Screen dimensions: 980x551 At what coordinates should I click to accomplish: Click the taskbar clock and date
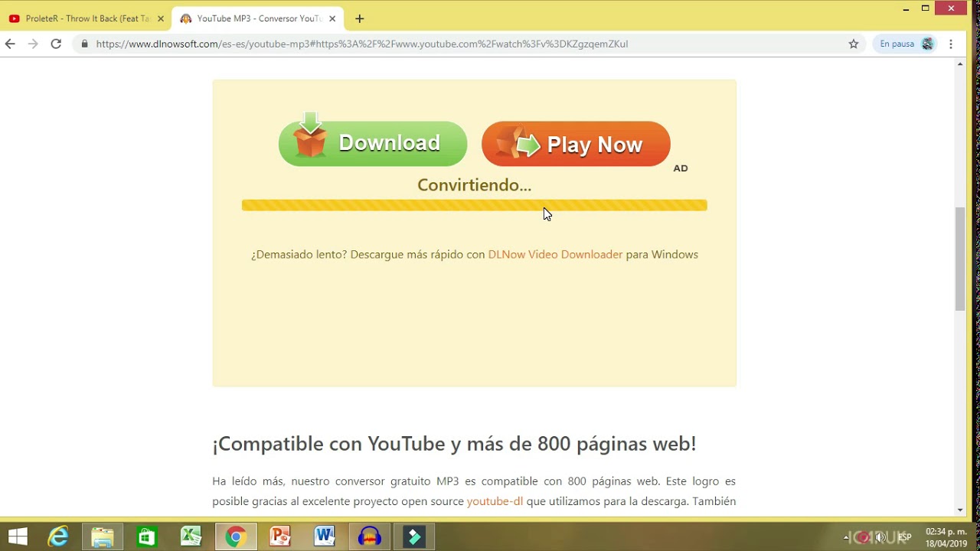point(946,537)
